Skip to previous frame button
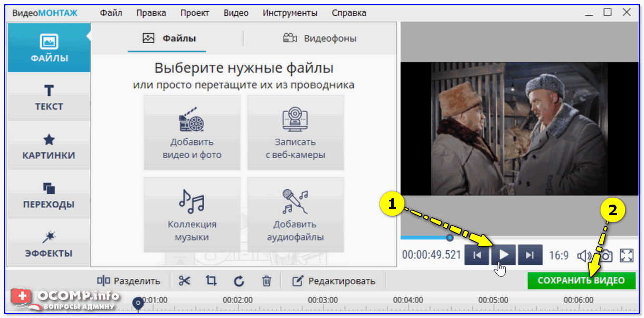 477,256
